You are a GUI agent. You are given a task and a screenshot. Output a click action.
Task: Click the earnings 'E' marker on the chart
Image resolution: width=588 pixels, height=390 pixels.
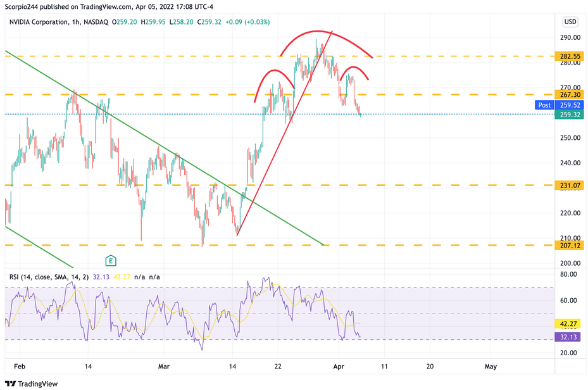point(111,260)
